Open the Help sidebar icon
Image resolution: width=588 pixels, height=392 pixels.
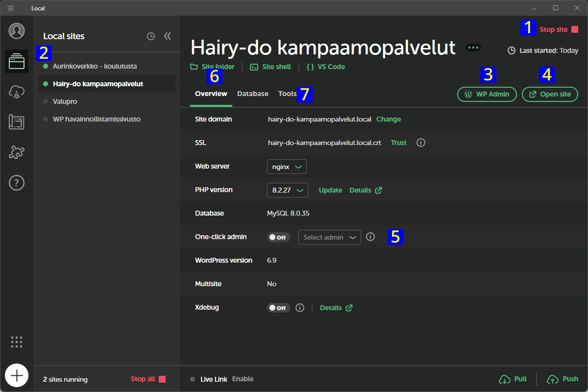tap(16, 183)
